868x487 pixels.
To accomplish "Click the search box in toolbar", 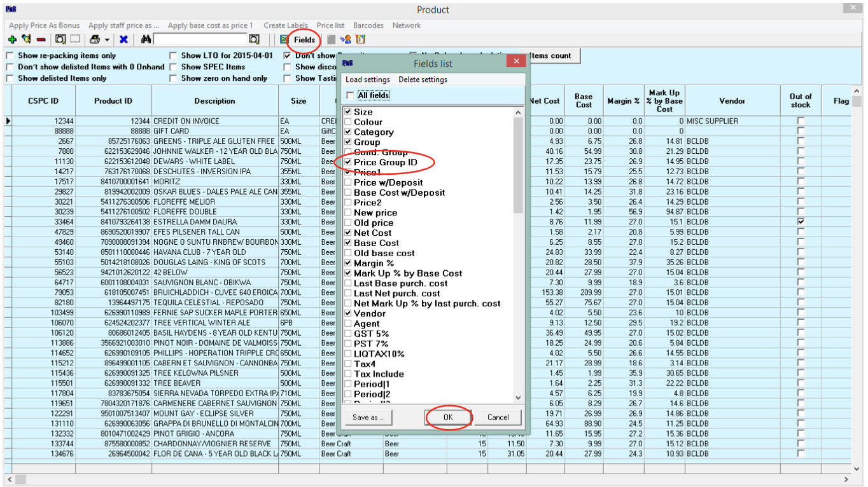I will [x=200, y=39].
